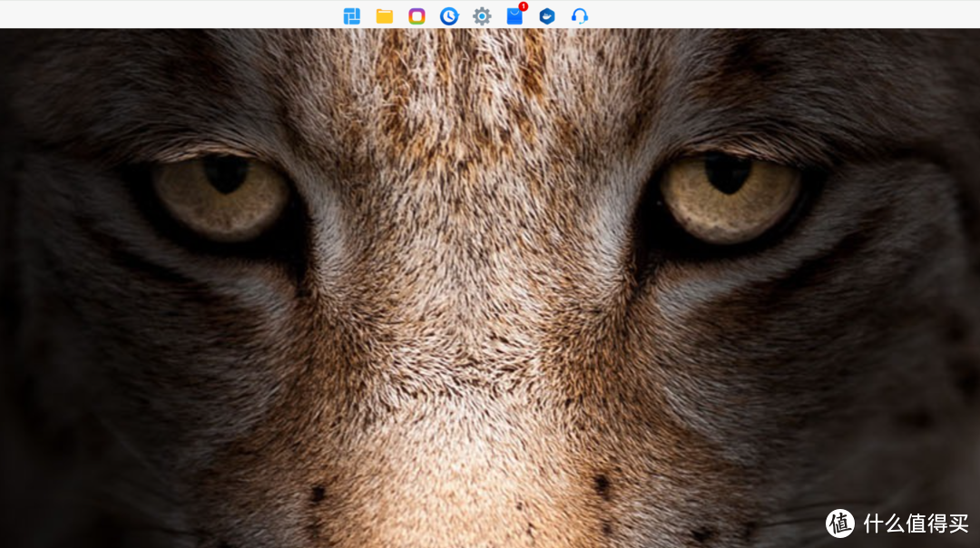Click the 什么值得买 watermark text
Screen dimensions: 980x548
point(915,524)
